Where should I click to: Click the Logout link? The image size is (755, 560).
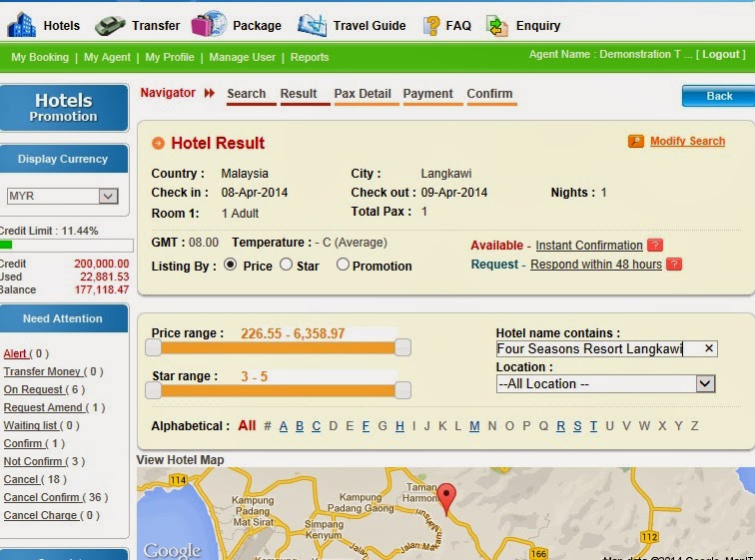pos(721,54)
